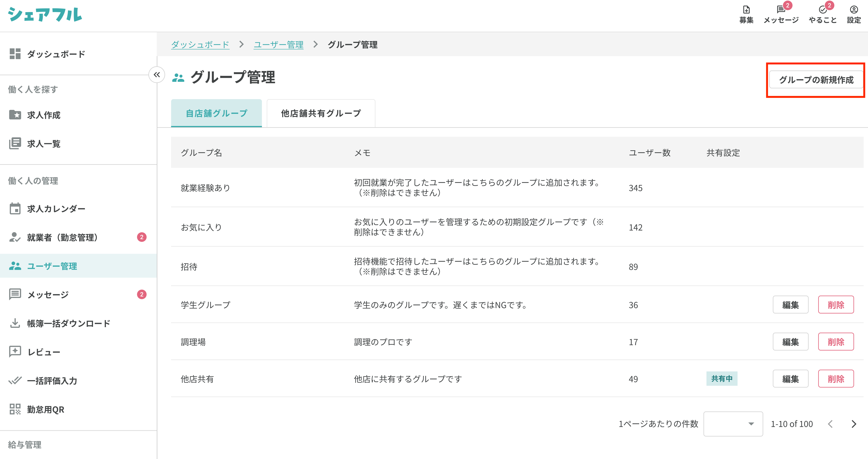The image size is (868, 459).
Task: Select the お気に入り group name
Action: (x=201, y=227)
